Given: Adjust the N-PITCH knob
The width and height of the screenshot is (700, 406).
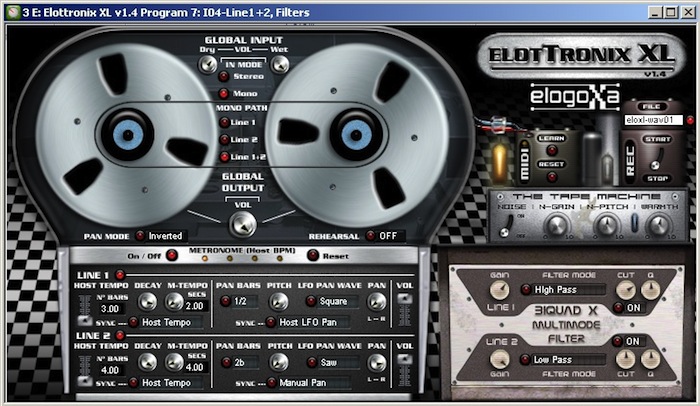Looking at the screenshot, I should (x=607, y=224).
